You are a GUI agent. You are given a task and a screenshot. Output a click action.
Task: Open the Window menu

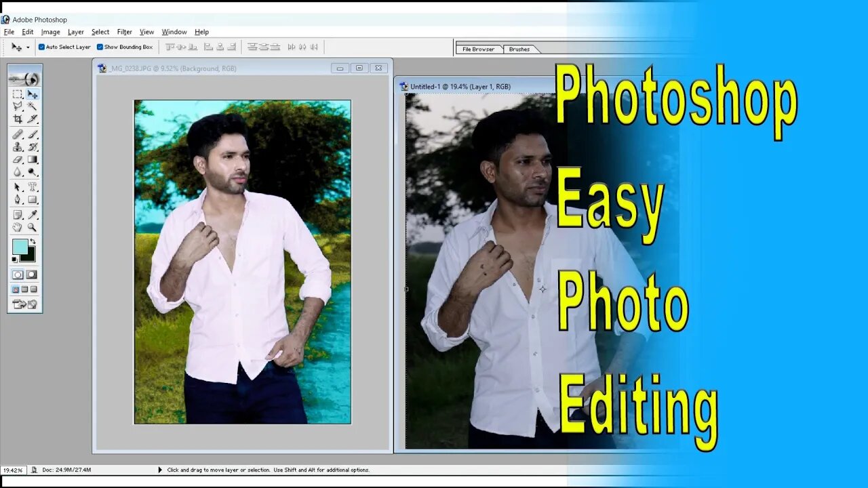pyautogui.click(x=174, y=32)
